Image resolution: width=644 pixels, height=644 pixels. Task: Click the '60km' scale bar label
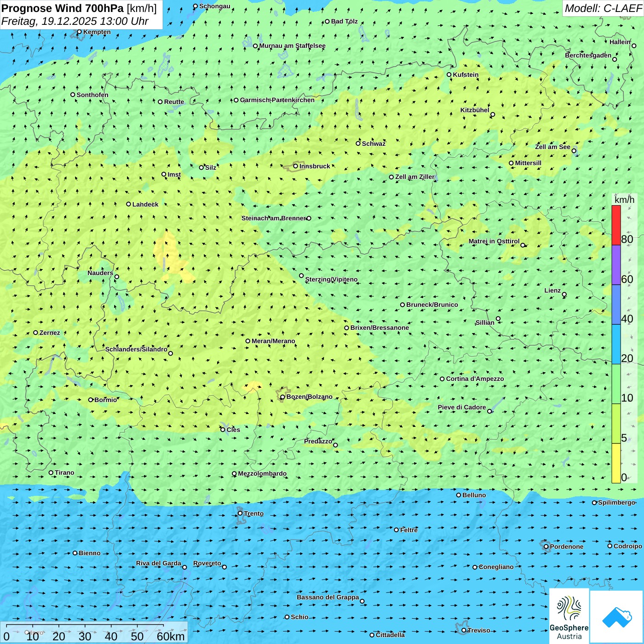click(171, 636)
